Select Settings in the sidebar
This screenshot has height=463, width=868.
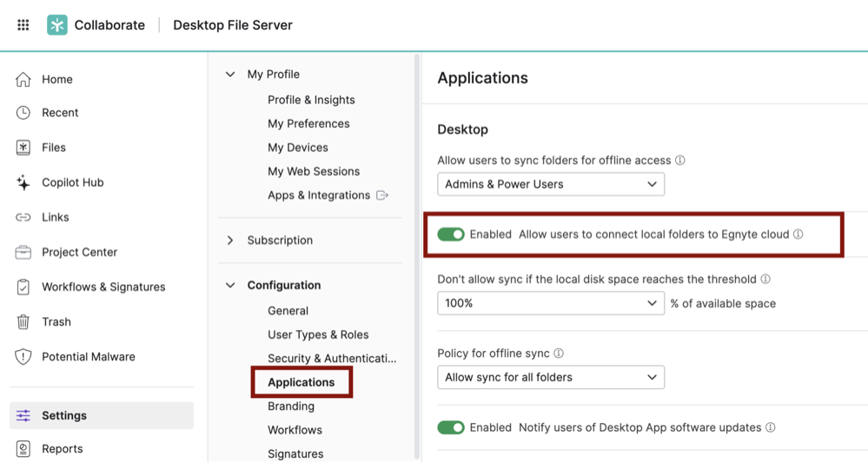(102, 415)
